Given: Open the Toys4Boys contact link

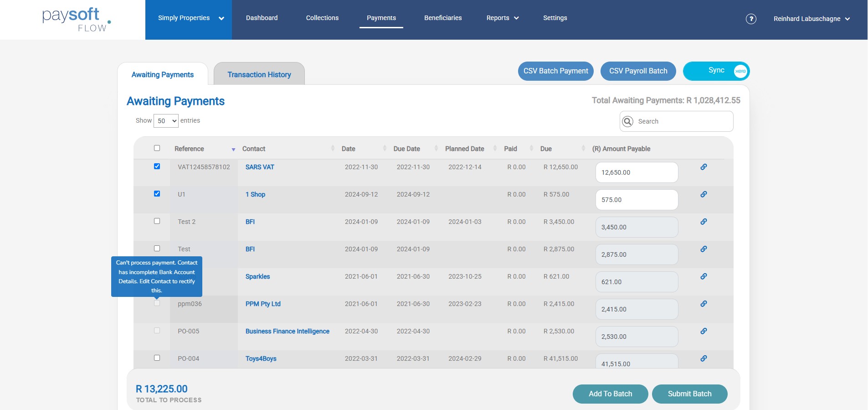Looking at the screenshot, I should tap(261, 359).
